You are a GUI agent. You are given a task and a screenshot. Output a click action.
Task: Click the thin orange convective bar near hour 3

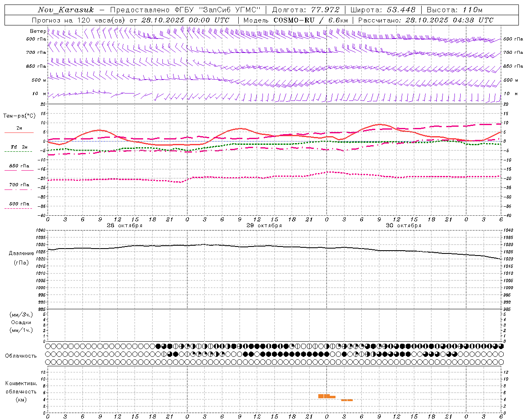[x=347, y=400]
